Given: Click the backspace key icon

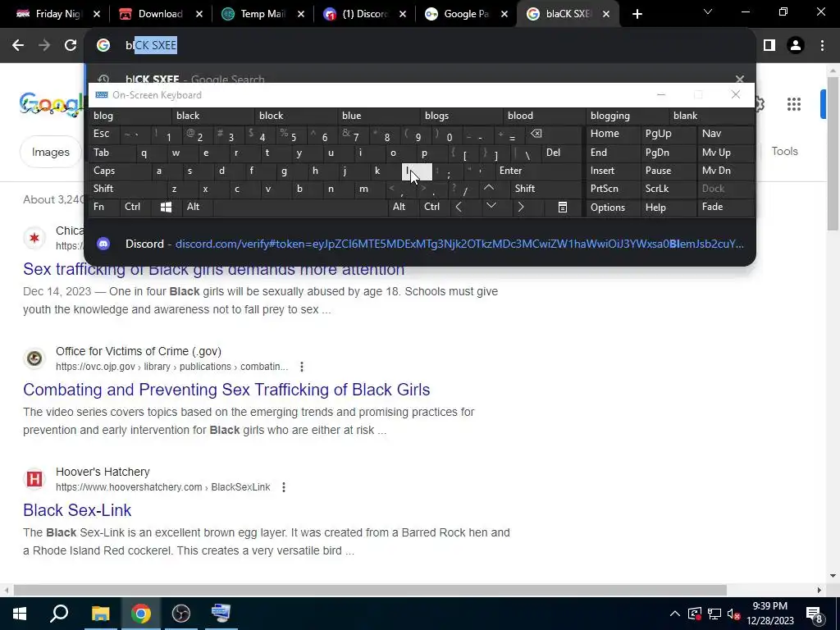Looking at the screenshot, I should 536,134.
